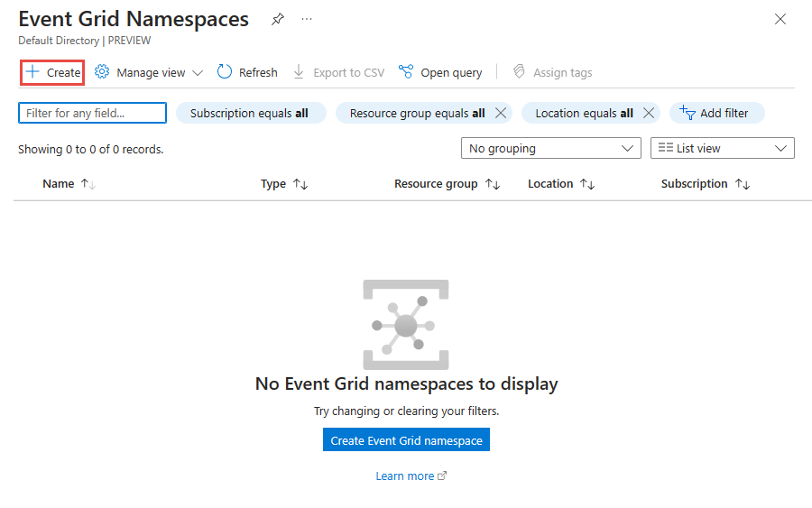Remove the Location filter

point(649,113)
